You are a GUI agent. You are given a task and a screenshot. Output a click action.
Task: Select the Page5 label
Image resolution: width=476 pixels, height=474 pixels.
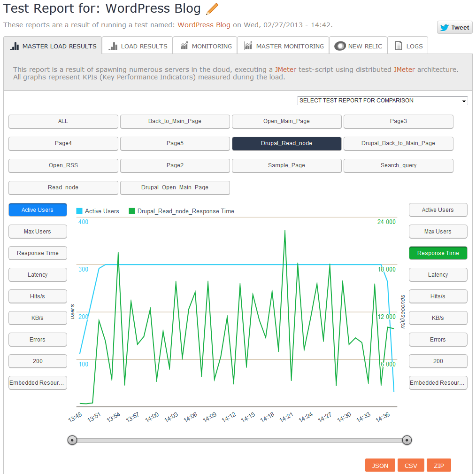tap(175, 143)
